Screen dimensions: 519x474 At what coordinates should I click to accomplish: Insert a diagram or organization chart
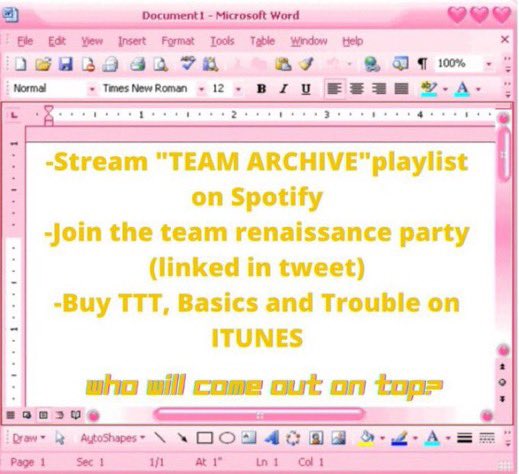click(x=293, y=438)
